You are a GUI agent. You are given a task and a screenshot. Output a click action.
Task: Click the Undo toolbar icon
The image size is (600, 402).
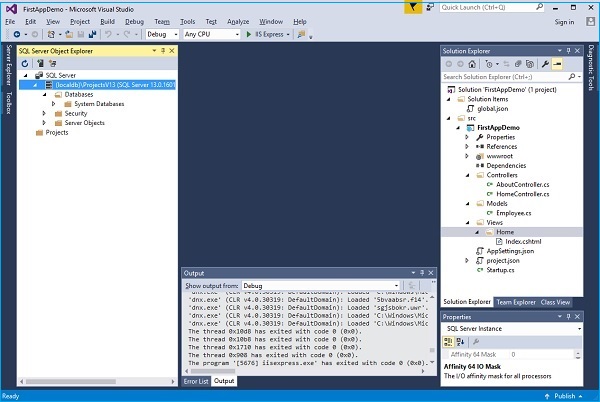(x=108, y=34)
